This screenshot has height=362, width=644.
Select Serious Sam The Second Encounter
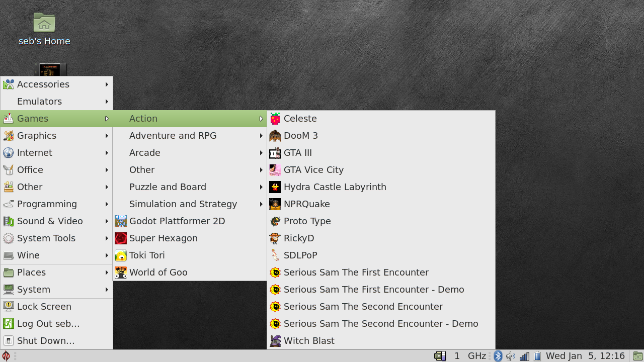363,307
